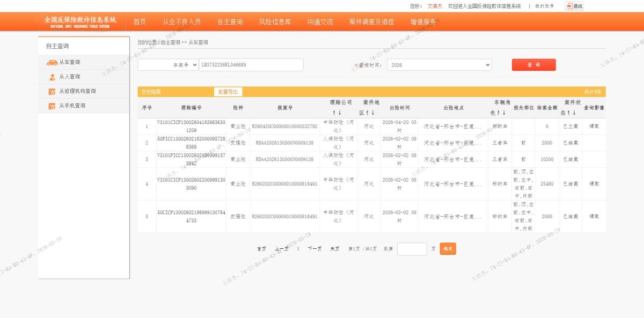Sort 案件地区 column descending with down arrow
644x318 pixels.
[x=372, y=113]
